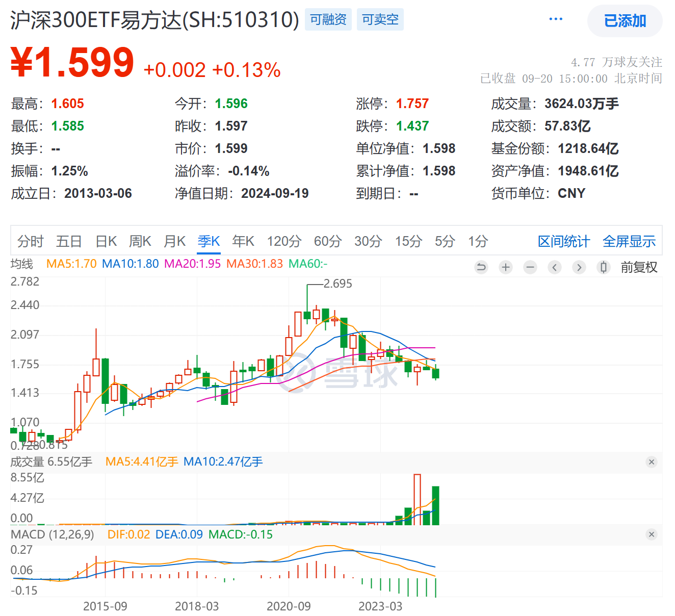This screenshot has height=616, width=675.
Task: Click the MACD:-0.15 indicator value
Action: click(x=241, y=534)
